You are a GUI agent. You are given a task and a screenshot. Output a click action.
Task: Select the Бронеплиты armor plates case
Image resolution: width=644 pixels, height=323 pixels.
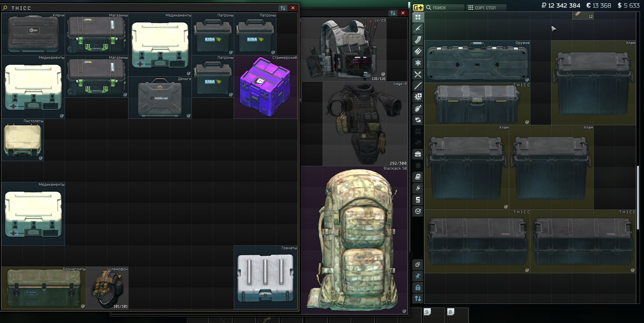(x=44, y=288)
